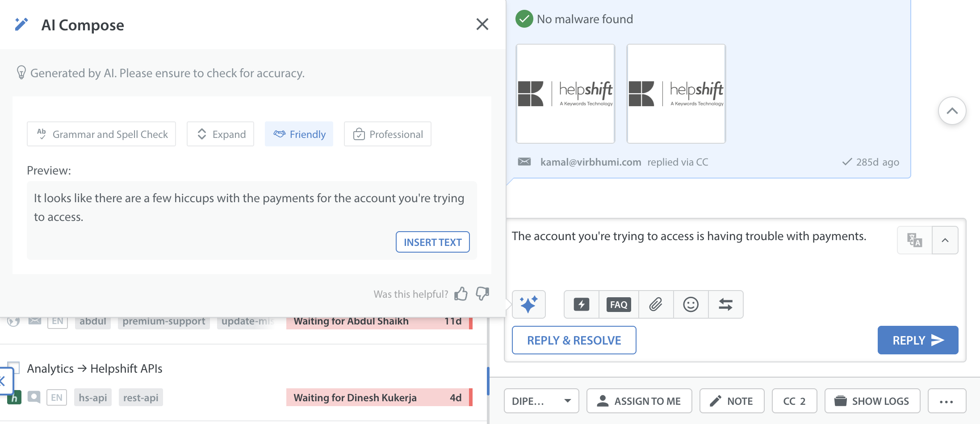Choose Grammar and Spell Check

pyautogui.click(x=101, y=134)
